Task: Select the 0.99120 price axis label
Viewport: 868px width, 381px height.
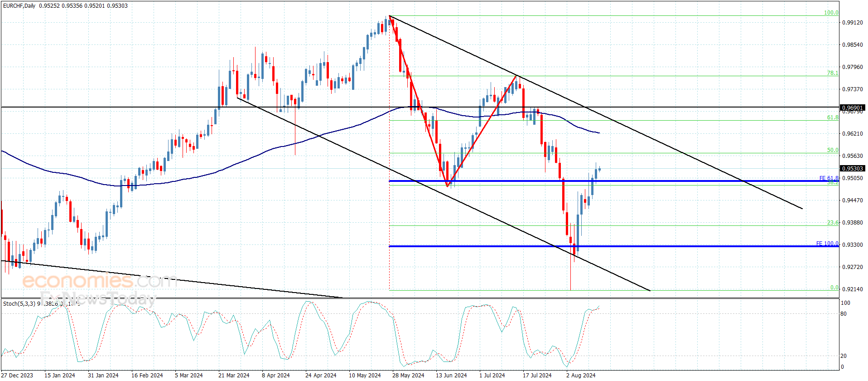Action: (852, 22)
